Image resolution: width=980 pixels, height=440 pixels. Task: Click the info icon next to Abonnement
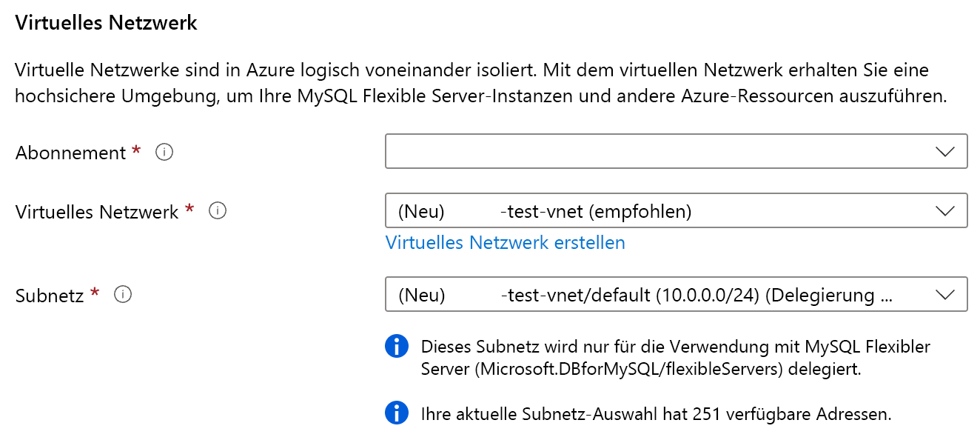(164, 152)
